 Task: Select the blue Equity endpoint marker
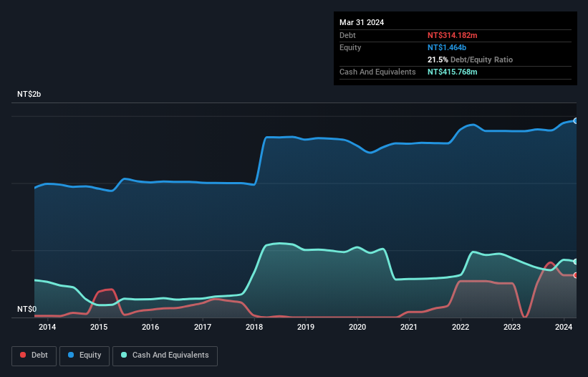(576, 121)
